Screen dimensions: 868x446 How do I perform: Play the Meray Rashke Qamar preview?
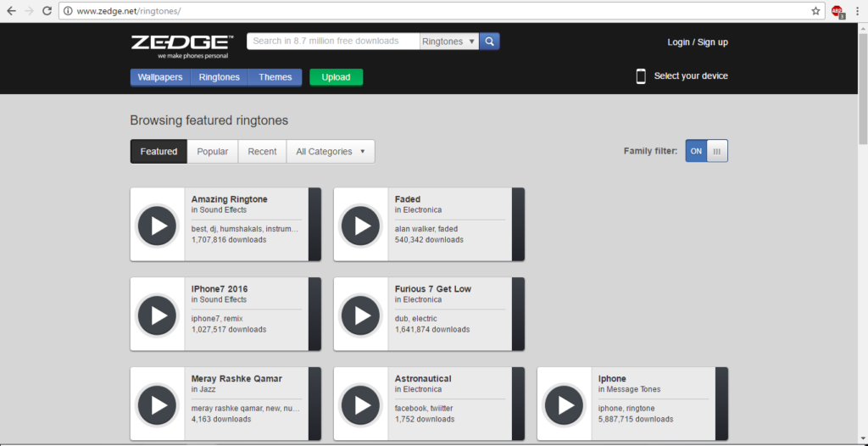[x=157, y=405]
